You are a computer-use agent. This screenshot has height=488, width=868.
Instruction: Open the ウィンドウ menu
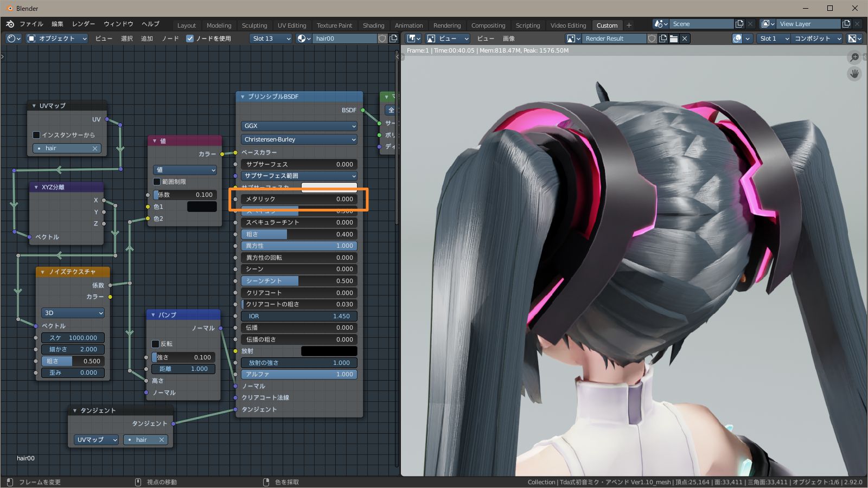[x=118, y=24]
